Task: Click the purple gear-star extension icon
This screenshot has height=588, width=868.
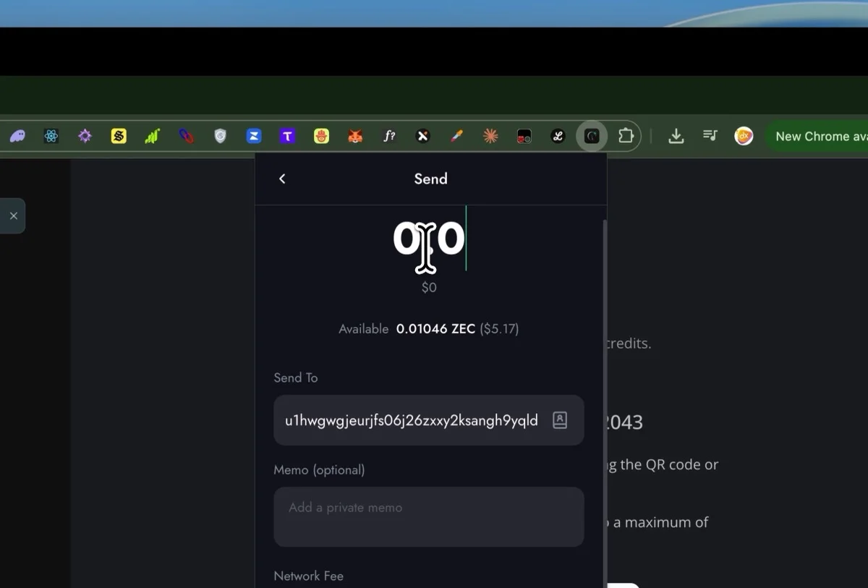Action: pyautogui.click(x=85, y=136)
